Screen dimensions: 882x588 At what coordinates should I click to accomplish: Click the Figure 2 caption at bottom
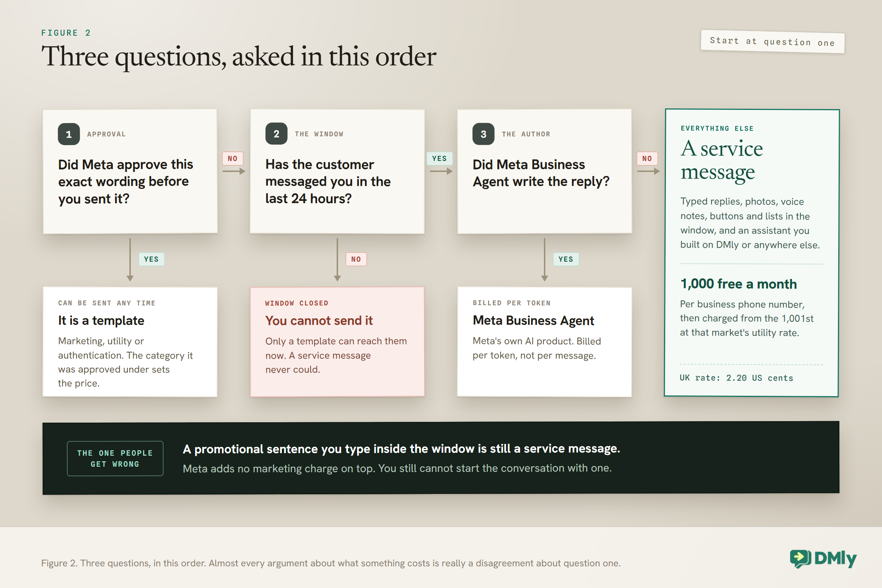click(331, 563)
